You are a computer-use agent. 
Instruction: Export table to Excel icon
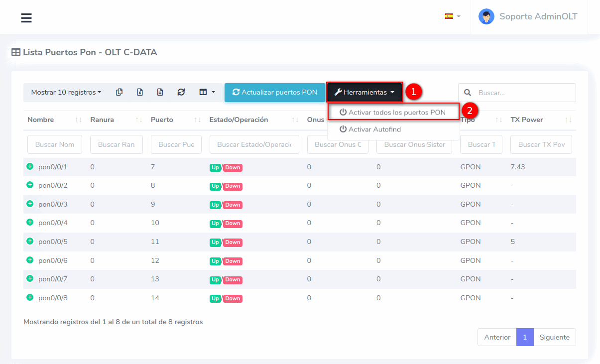pos(140,92)
